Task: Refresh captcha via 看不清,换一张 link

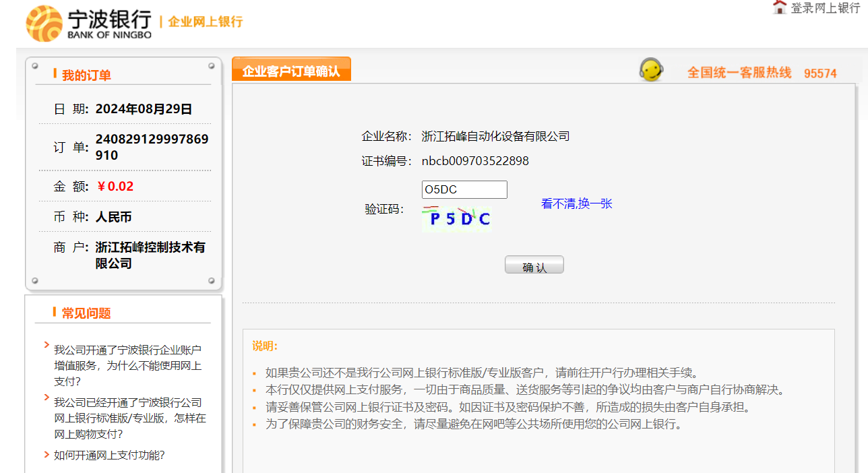Action: 576,203
